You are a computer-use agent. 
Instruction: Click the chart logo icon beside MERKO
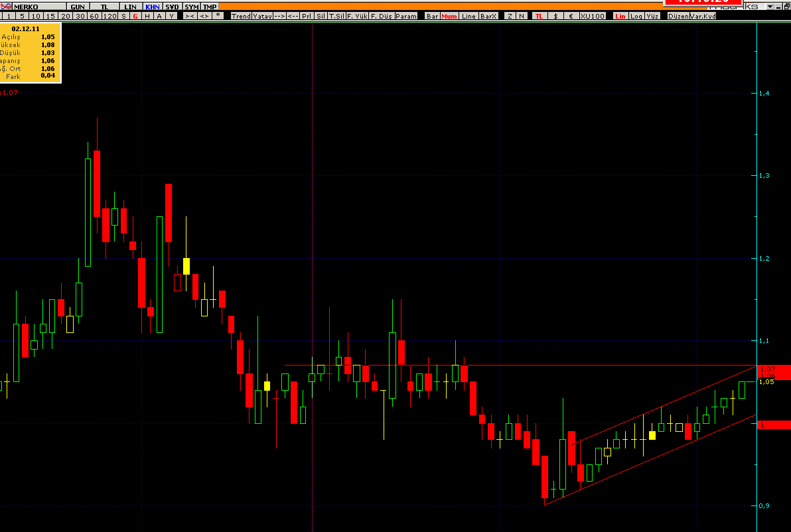click(7, 7)
